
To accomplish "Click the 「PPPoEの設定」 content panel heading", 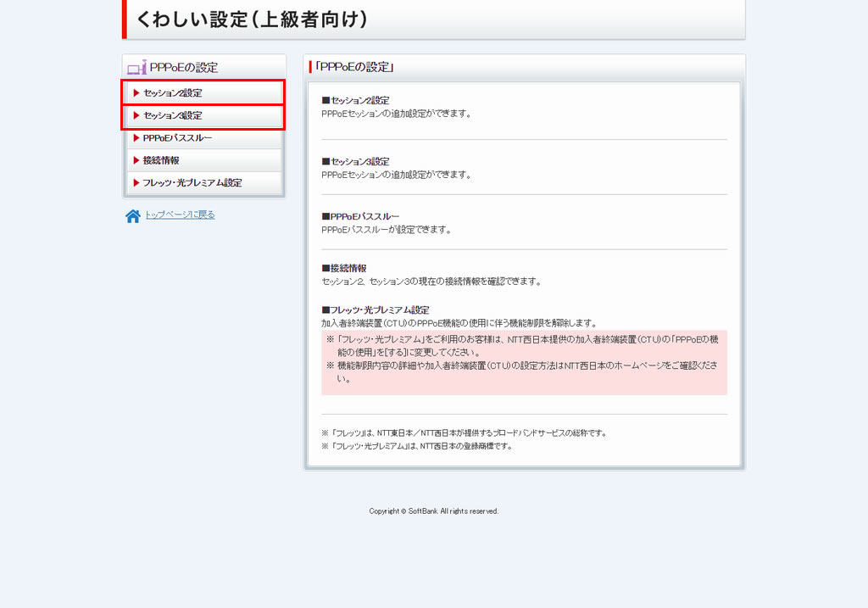I will click(x=354, y=67).
